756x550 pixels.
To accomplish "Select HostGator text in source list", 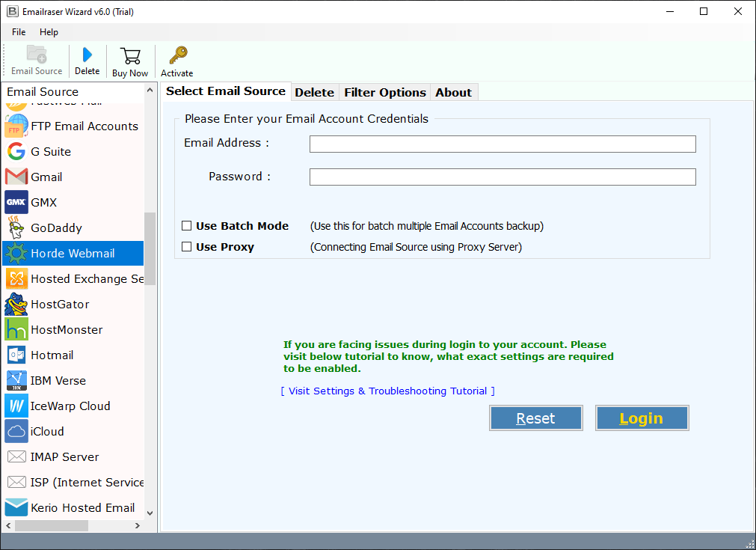I will click(61, 305).
